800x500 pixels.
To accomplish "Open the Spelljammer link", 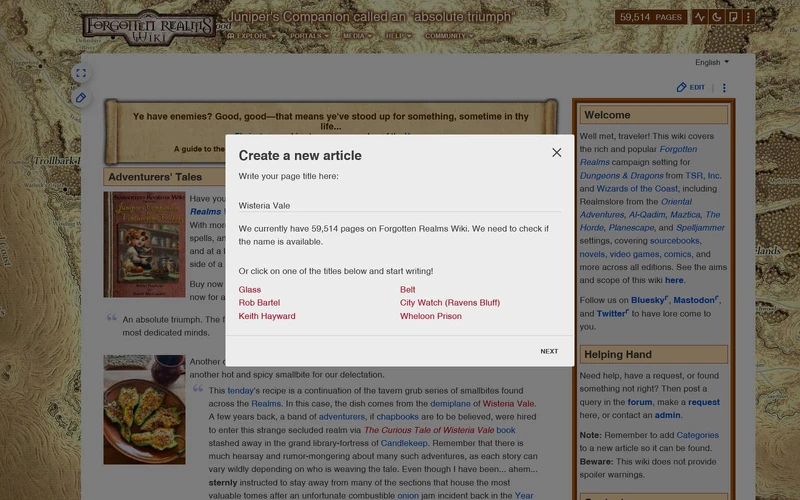I will pyautogui.click(x=700, y=228).
